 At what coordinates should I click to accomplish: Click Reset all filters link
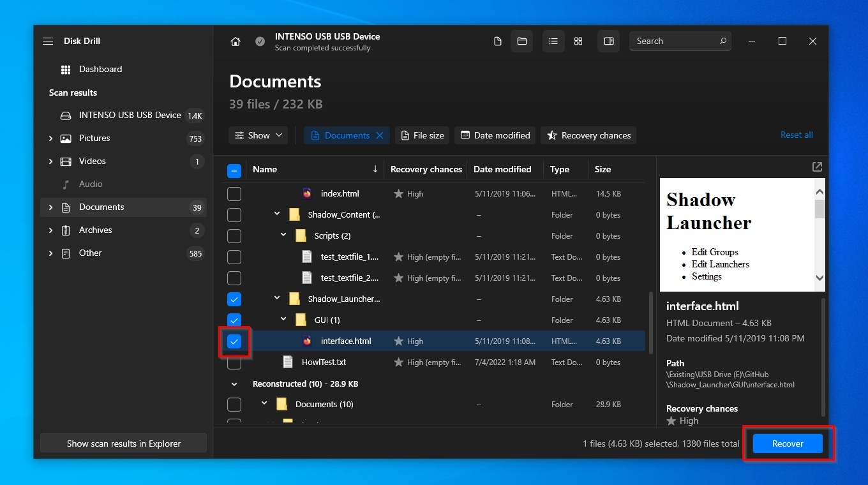pyautogui.click(x=797, y=135)
